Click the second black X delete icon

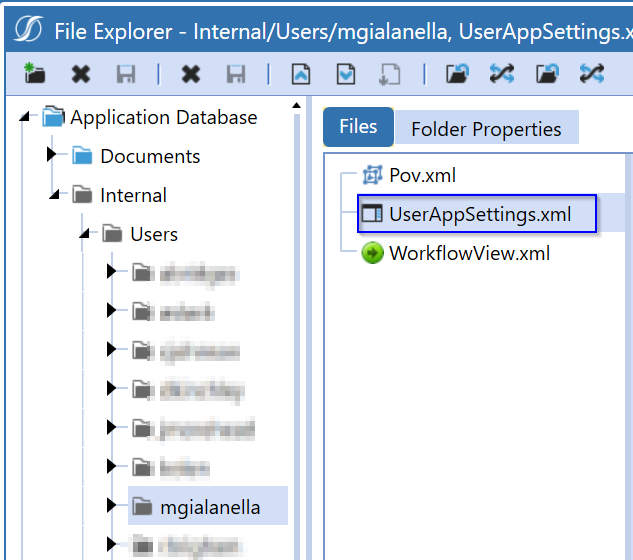[x=191, y=74]
